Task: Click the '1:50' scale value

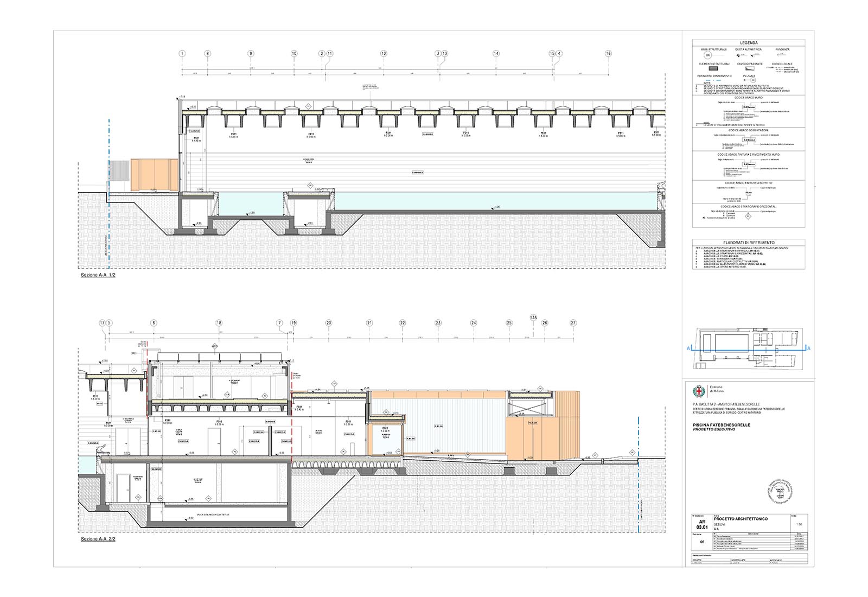Action: click(x=799, y=524)
